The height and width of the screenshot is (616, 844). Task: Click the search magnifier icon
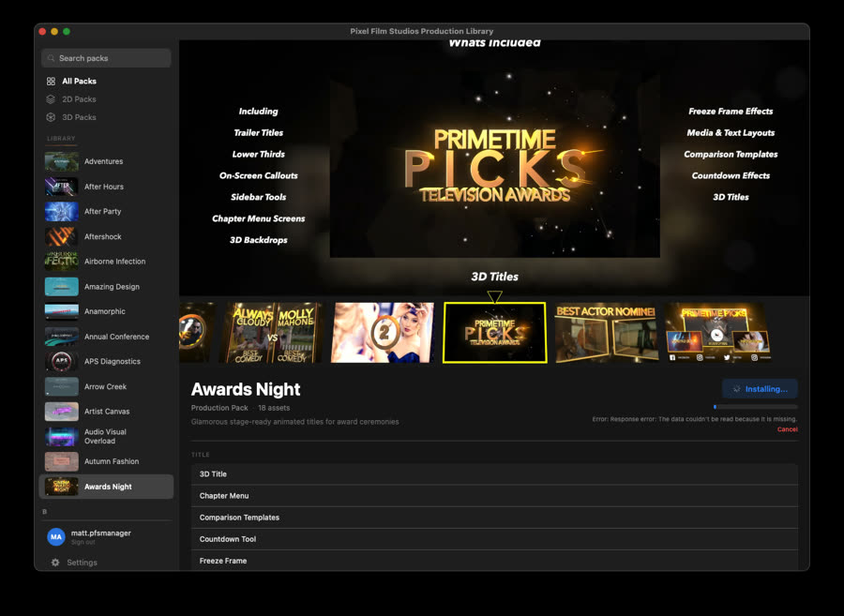coord(52,58)
